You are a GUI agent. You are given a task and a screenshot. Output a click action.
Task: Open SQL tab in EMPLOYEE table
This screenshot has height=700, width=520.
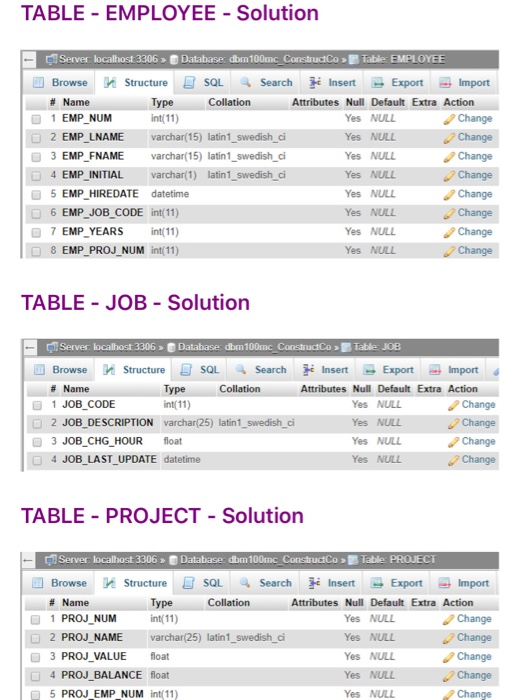click(203, 83)
